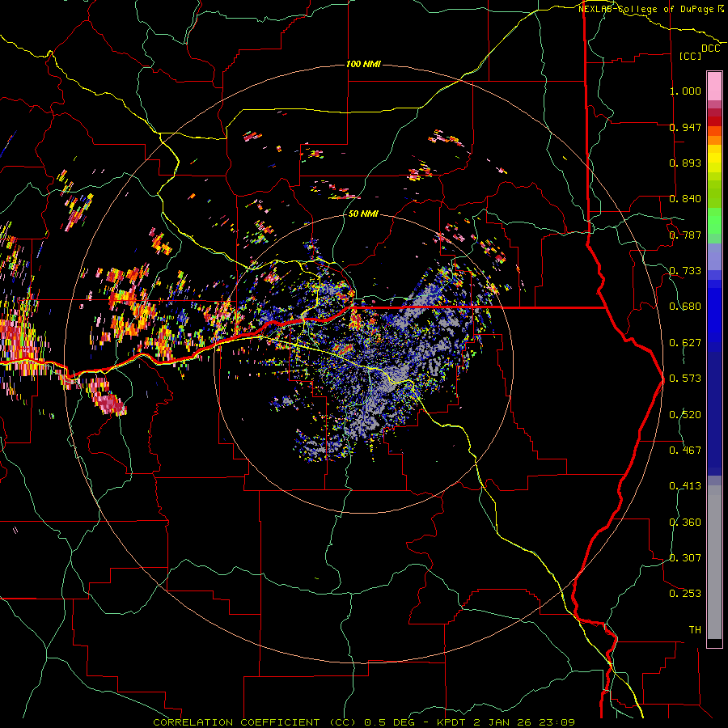Select the 0.307 scale value
Image resolution: width=728 pixels, height=728 pixels.
coord(685,558)
